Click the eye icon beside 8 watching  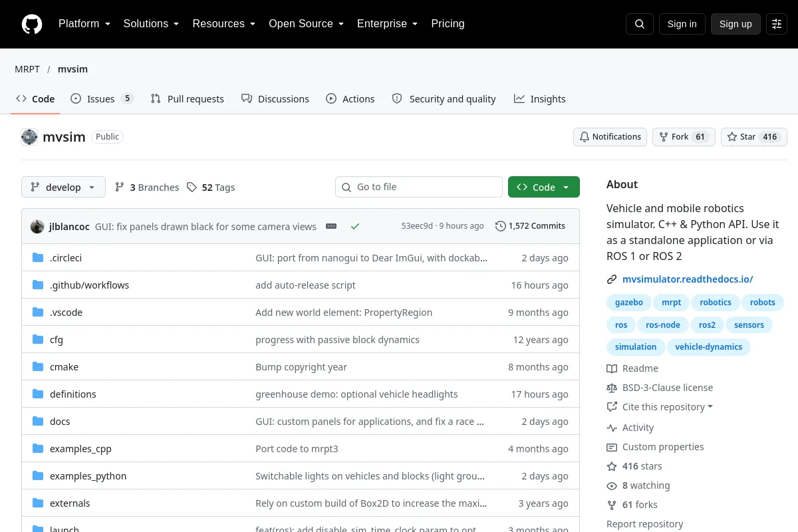coord(612,485)
